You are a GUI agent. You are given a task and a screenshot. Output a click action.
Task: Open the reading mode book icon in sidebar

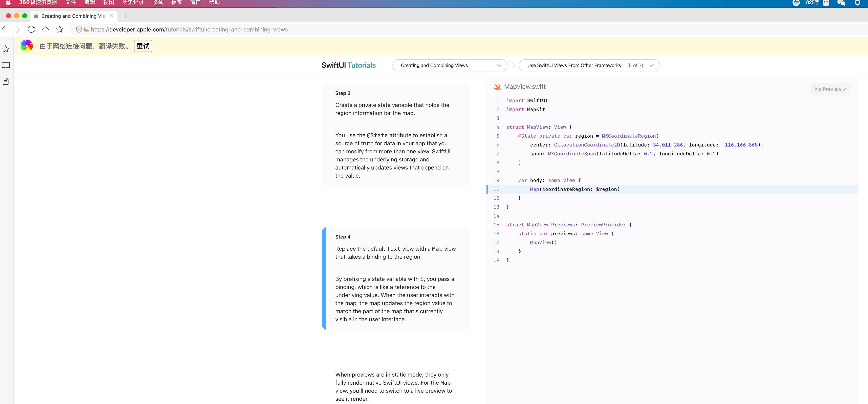click(6, 65)
